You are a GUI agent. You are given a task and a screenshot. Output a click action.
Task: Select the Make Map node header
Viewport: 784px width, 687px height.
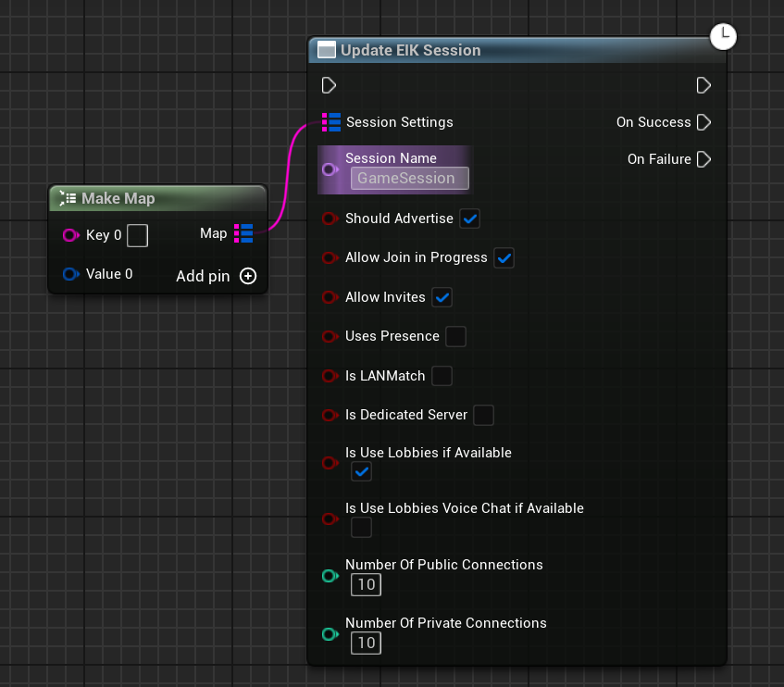[118, 198]
